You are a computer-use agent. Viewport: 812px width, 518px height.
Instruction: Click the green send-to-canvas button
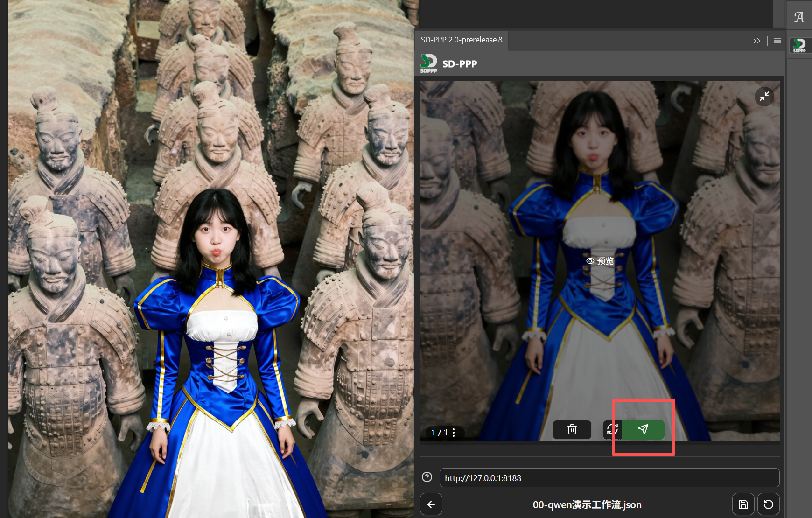click(x=643, y=429)
